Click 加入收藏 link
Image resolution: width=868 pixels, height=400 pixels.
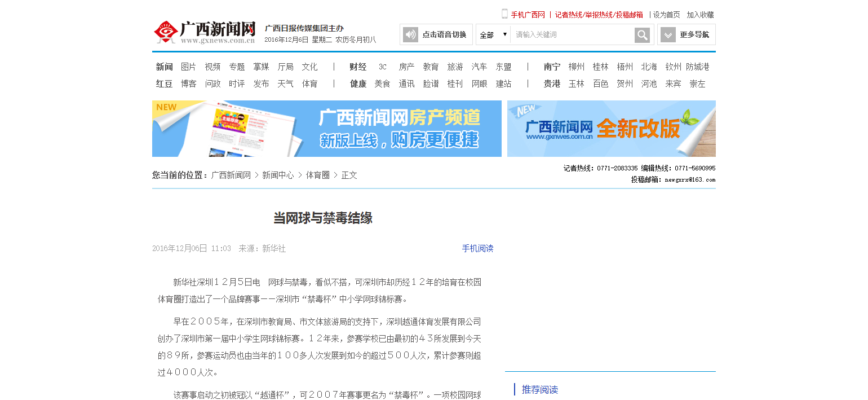coord(700,15)
